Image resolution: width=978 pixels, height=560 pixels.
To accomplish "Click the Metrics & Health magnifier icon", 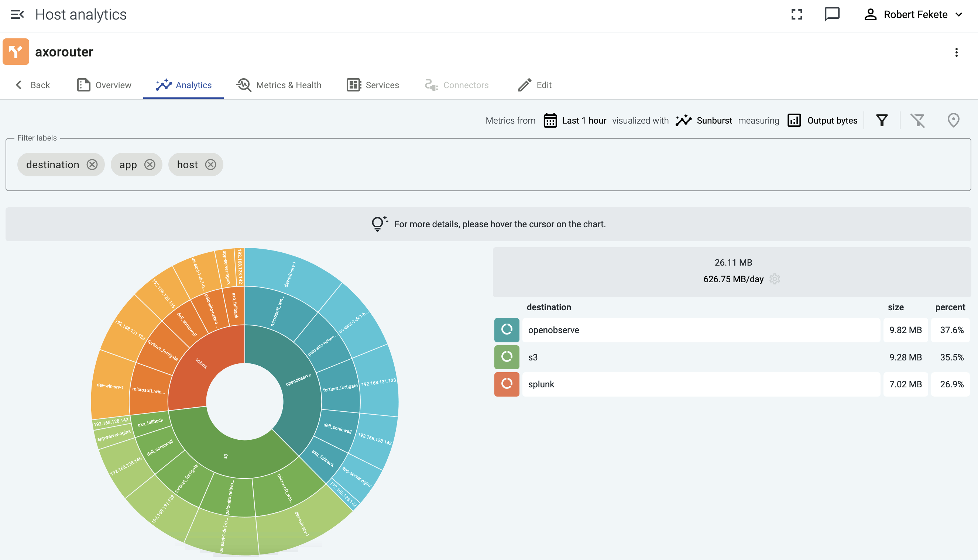I will click(244, 85).
